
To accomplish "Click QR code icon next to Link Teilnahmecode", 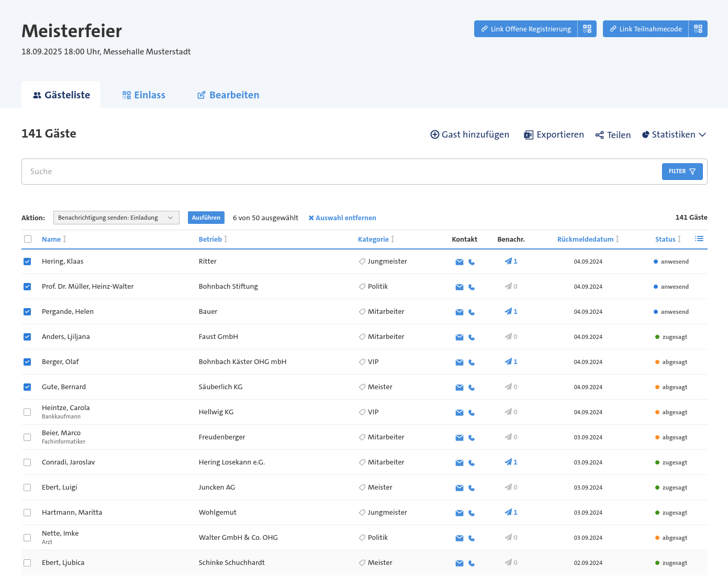I will pyautogui.click(x=698, y=29).
